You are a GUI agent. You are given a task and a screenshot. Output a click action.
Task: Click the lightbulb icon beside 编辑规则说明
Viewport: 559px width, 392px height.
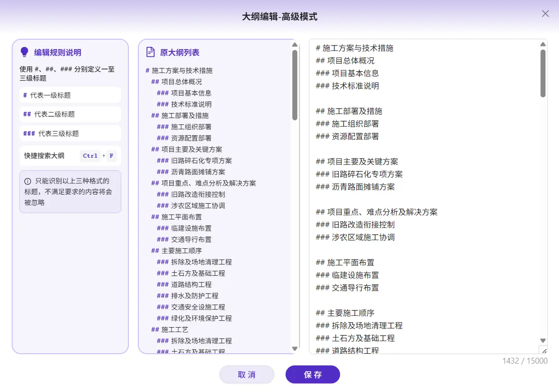(25, 52)
